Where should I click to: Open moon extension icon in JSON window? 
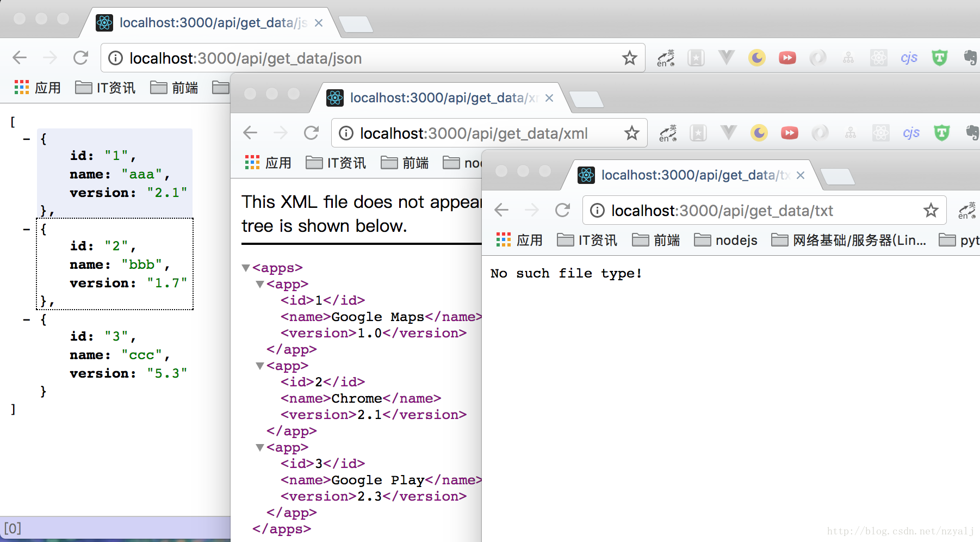tap(756, 58)
